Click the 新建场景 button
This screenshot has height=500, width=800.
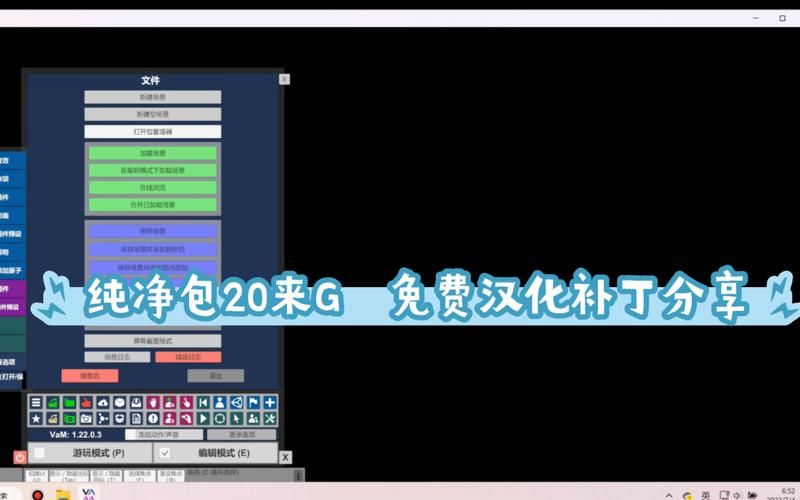click(153, 97)
